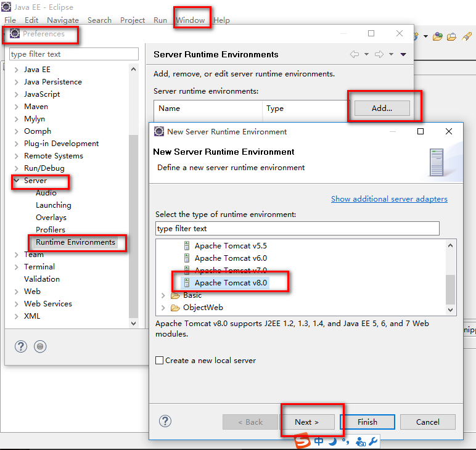Select the Launching item under Server

point(54,205)
